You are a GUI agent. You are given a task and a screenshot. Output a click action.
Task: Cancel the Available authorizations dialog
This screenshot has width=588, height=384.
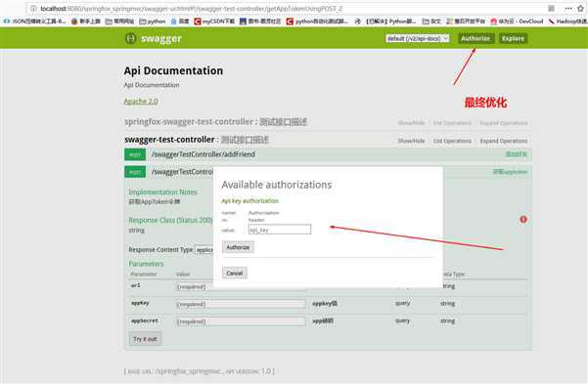235,274
